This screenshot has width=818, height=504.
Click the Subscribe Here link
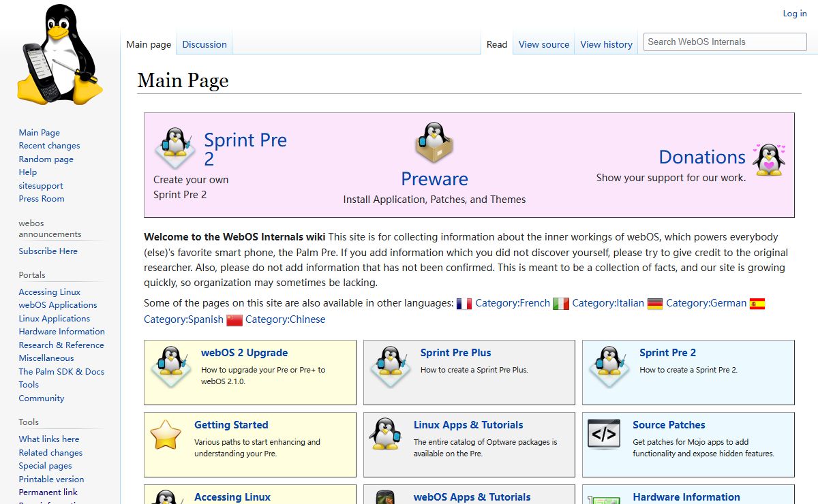48,251
